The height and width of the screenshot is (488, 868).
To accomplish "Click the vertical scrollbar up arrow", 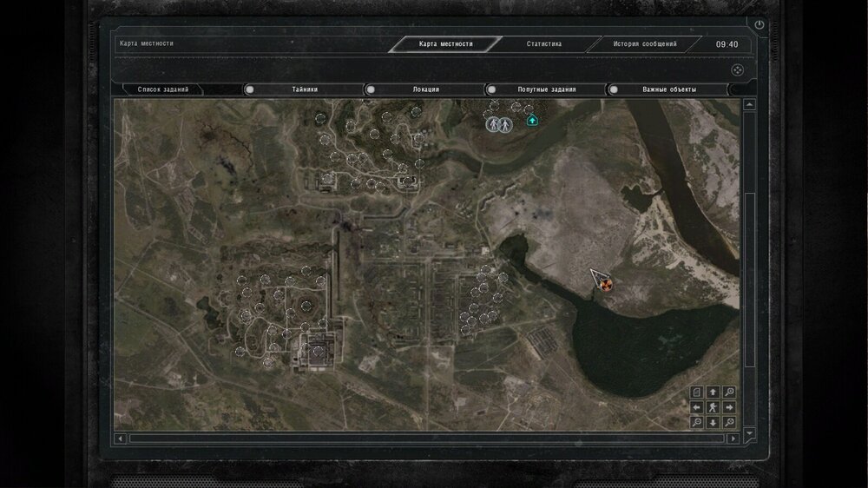I will (750, 105).
